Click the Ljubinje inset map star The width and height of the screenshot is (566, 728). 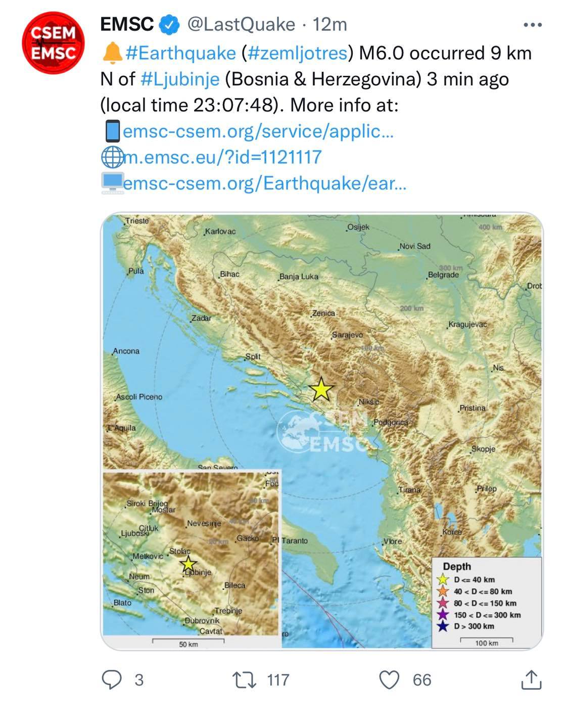pyautogui.click(x=188, y=563)
